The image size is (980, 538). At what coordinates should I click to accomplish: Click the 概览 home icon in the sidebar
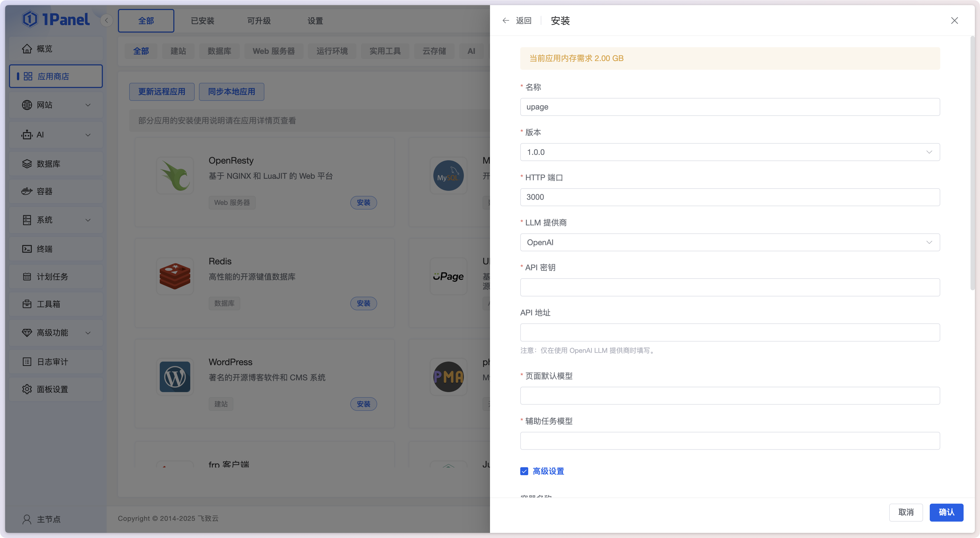[x=27, y=49]
